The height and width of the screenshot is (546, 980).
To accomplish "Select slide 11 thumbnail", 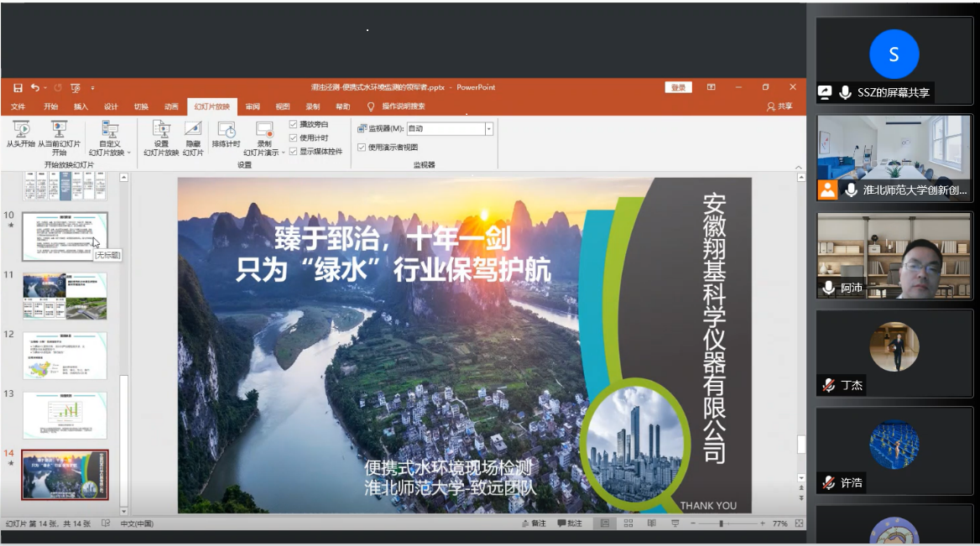I will coord(65,296).
